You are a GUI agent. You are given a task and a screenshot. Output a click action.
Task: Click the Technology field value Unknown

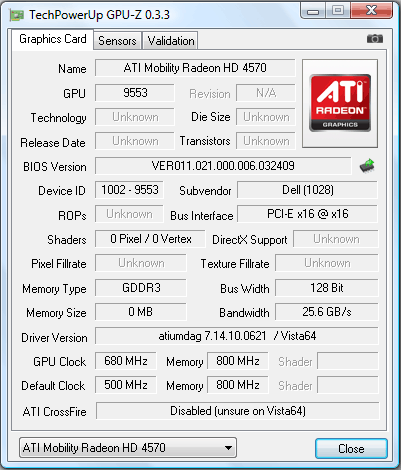coord(135,117)
